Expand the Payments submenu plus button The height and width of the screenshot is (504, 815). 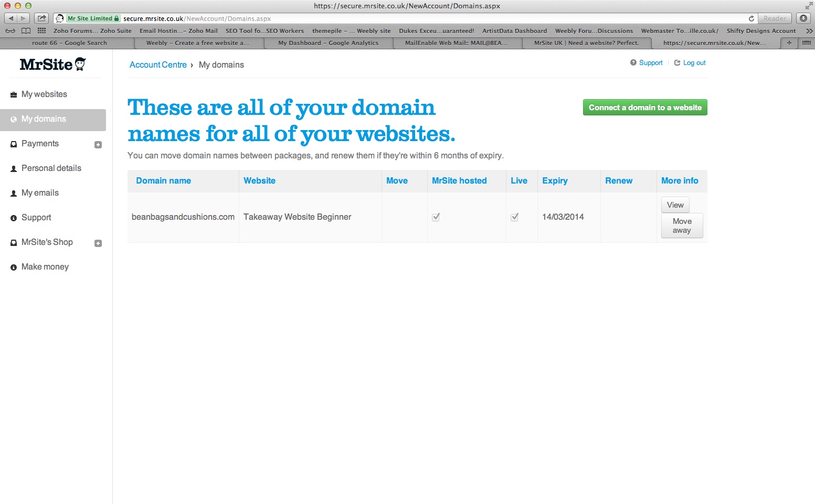(x=98, y=145)
